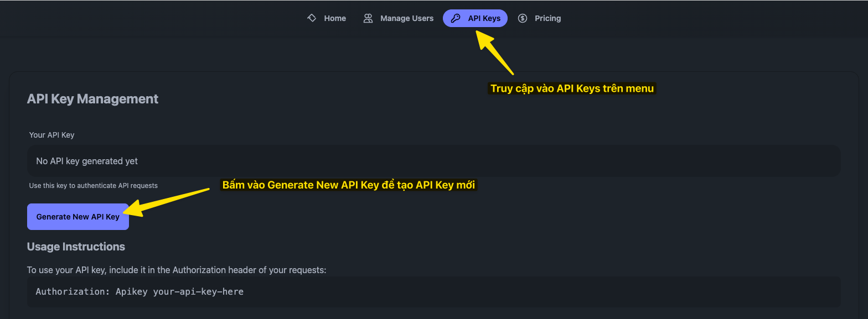Open the Home menu label

pyautogui.click(x=335, y=18)
